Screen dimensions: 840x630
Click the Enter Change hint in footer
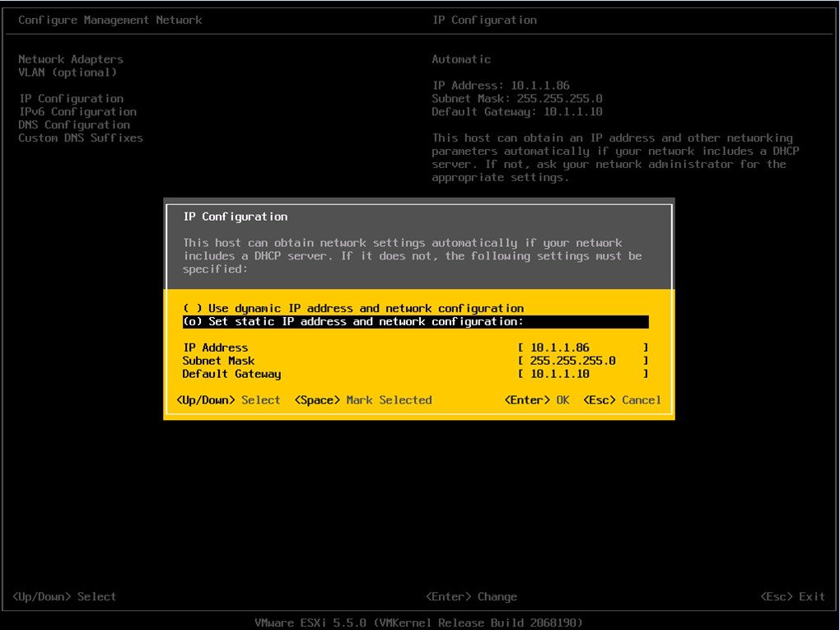[471, 597]
